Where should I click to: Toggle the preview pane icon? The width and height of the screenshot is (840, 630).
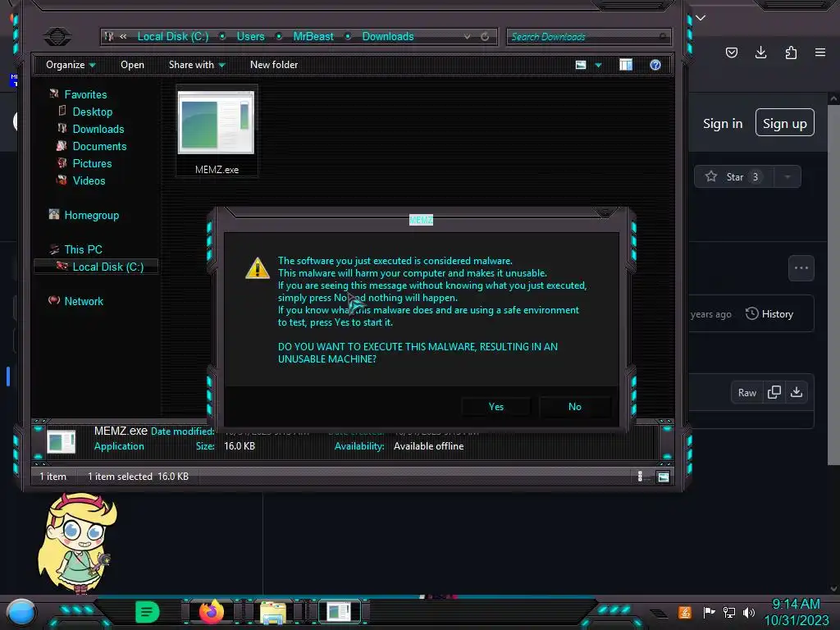[626, 65]
